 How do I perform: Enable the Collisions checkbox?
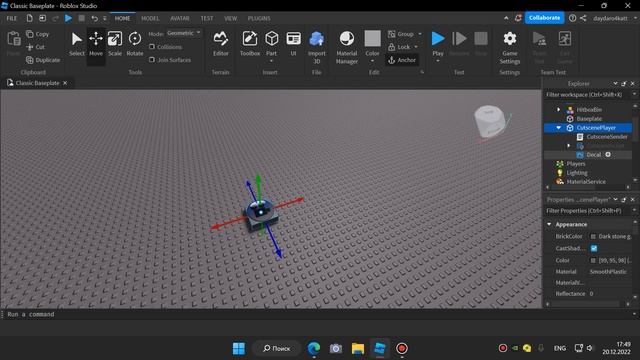152,47
